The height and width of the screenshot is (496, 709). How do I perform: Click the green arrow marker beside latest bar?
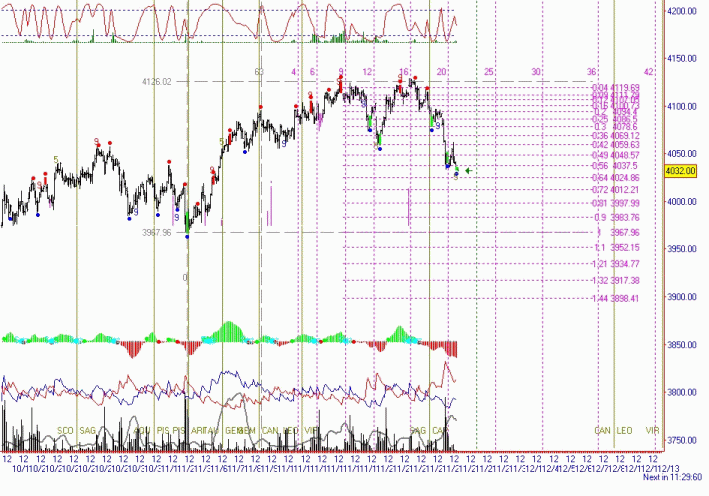click(x=468, y=171)
